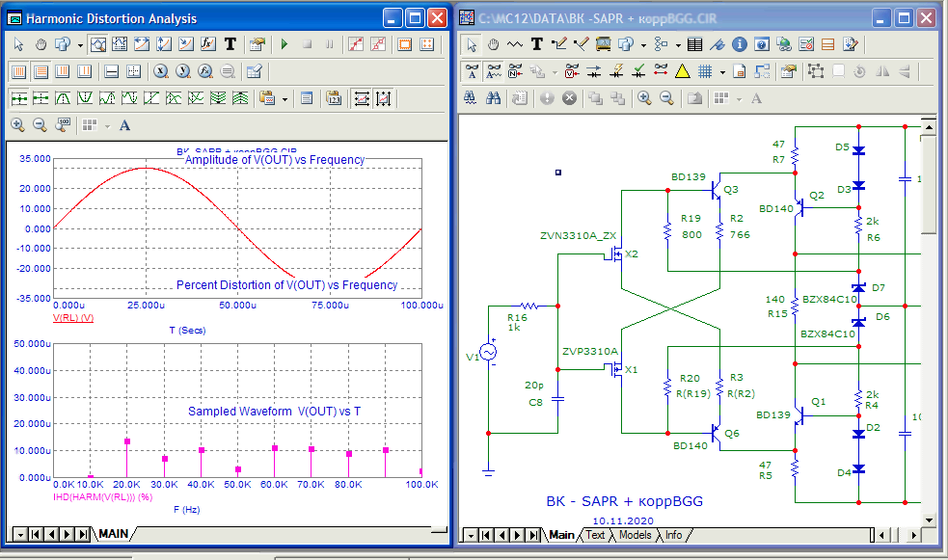Click the Zoom In magnifier in analysis toolbar
Screen dimensions: 948x560
tap(17, 125)
